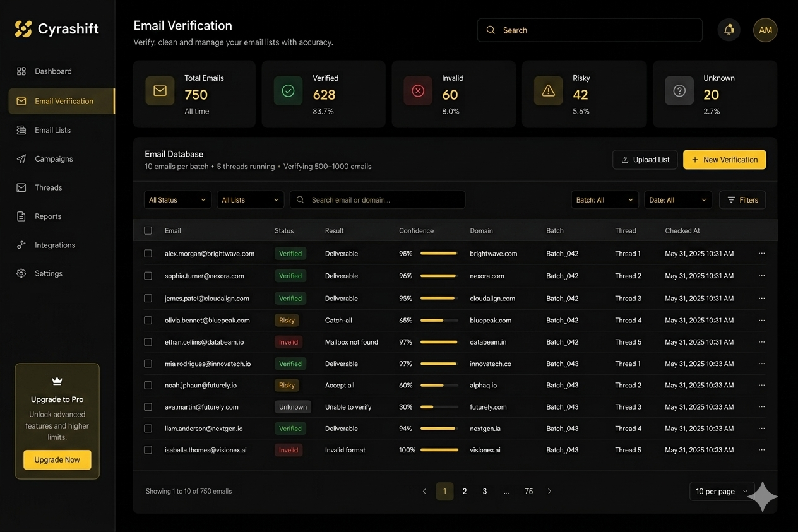The image size is (798, 532).
Task: Check the box for alex.morgan@brightwave.com
Action: [148, 253]
